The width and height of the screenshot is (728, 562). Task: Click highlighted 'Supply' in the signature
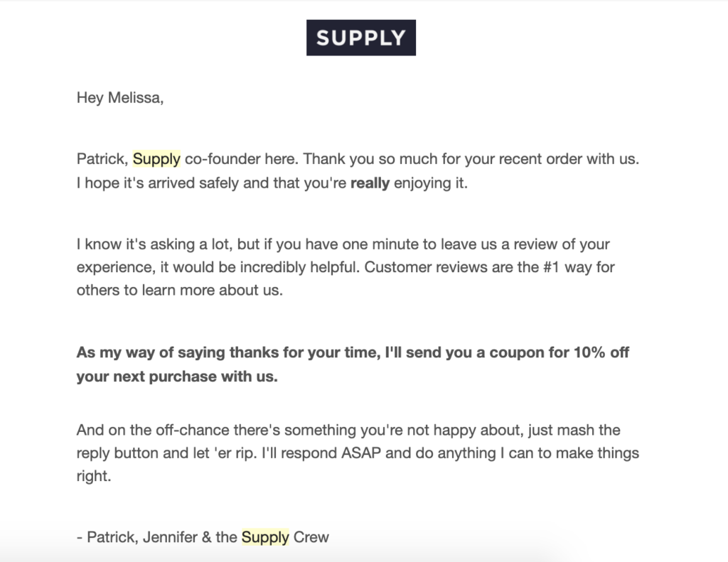pyautogui.click(x=265, y=537)
